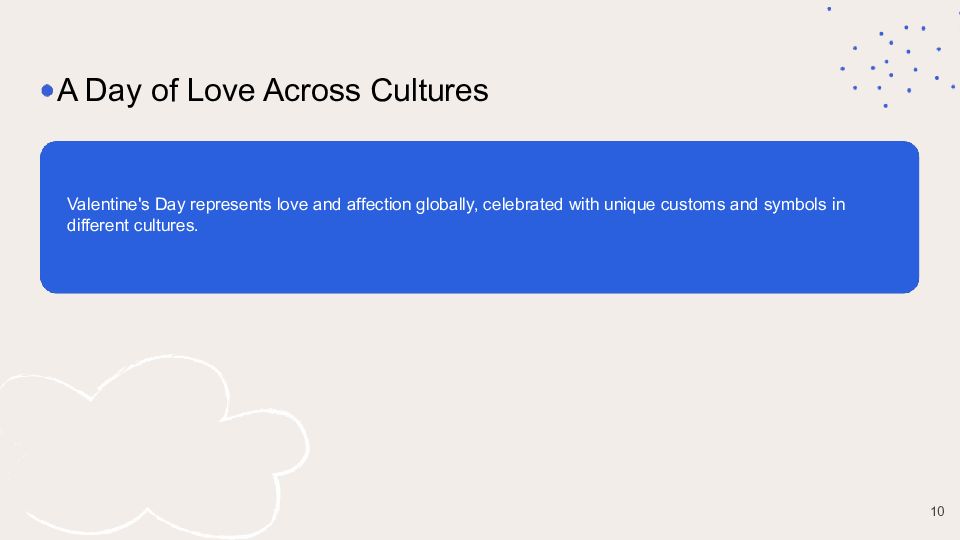Click the word "Cultures" in the title
Image resolution: width=960 pixels, height=540 pixels.
429,91
